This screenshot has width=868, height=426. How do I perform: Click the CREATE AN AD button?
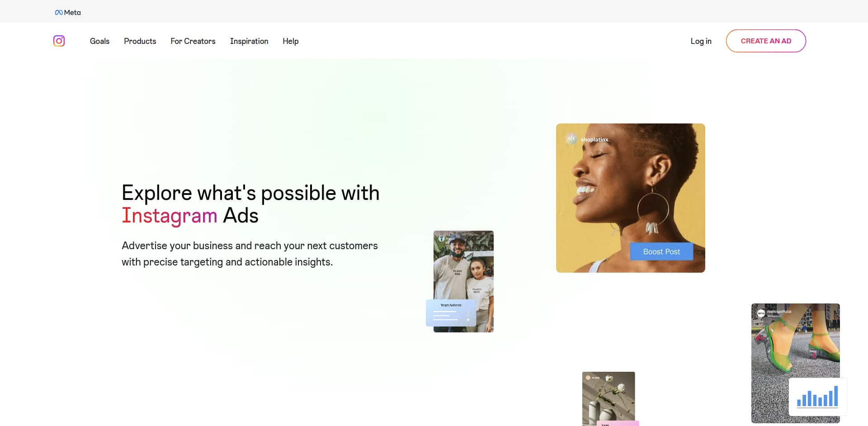click(x=766, y=41)
